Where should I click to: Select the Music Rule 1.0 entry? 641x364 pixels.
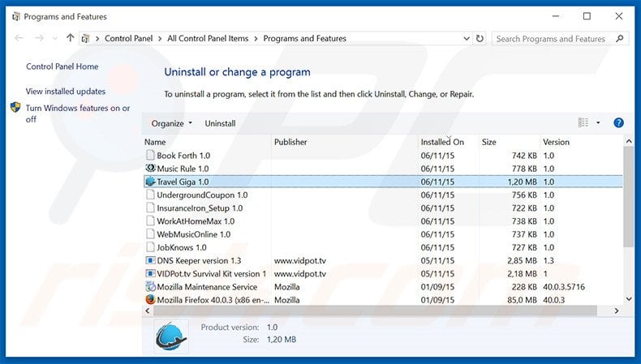point(383,169)
